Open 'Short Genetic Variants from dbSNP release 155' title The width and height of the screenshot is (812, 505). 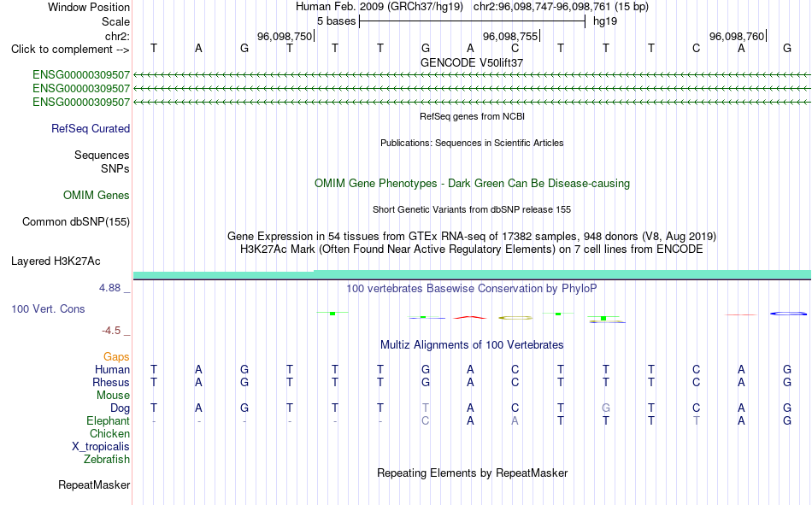click(x=472, y=209)
